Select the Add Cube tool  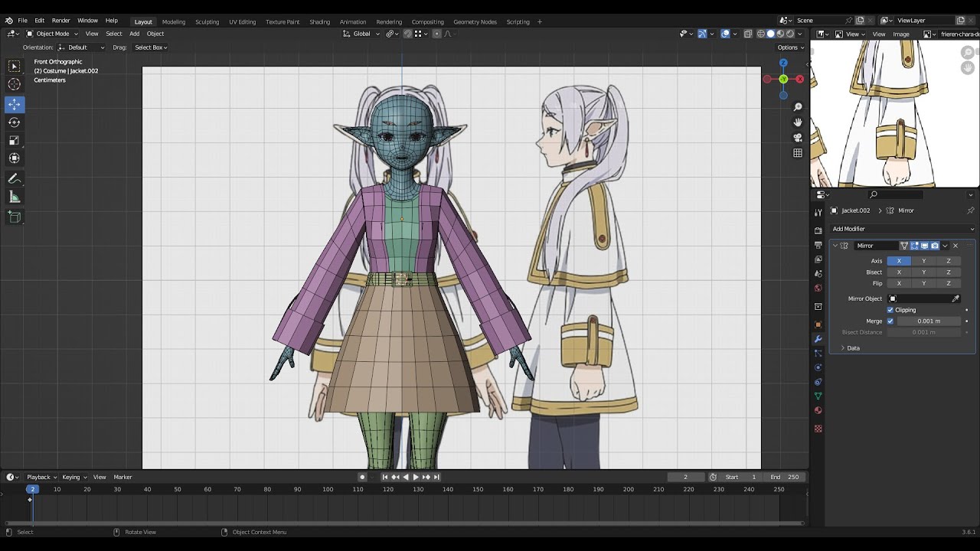click(15, 217)
